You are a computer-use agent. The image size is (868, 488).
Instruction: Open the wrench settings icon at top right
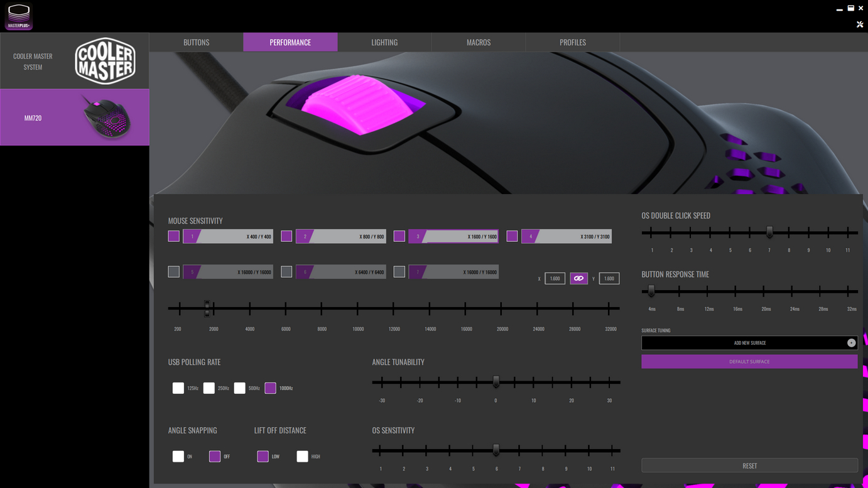860,24
